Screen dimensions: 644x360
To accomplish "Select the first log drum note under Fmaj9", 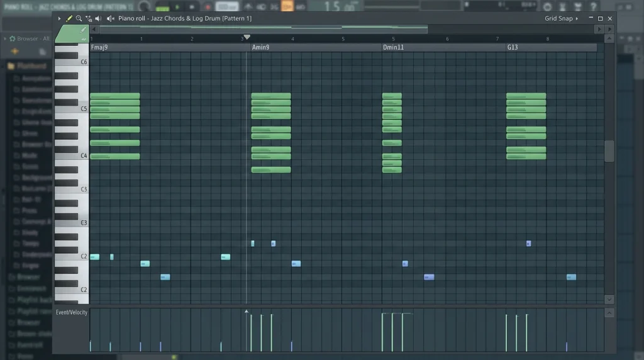I will 94,257.
